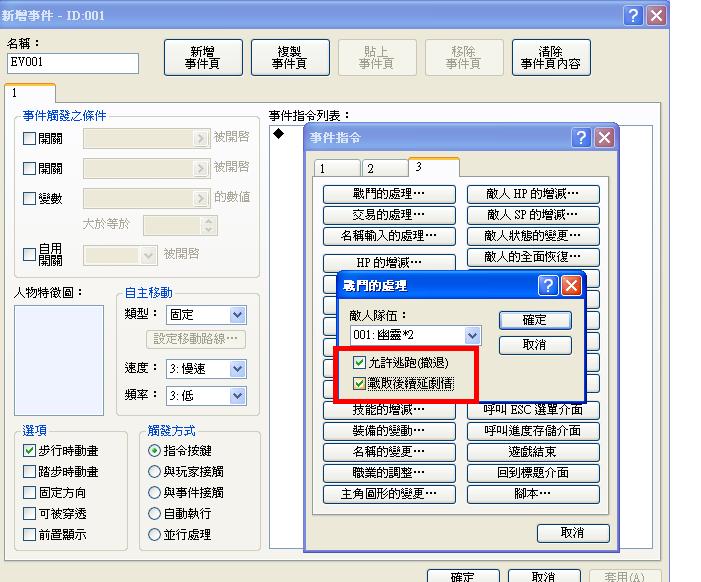
Task: Open 敵人隊伍 dropdown list
Action: point(473,335)
